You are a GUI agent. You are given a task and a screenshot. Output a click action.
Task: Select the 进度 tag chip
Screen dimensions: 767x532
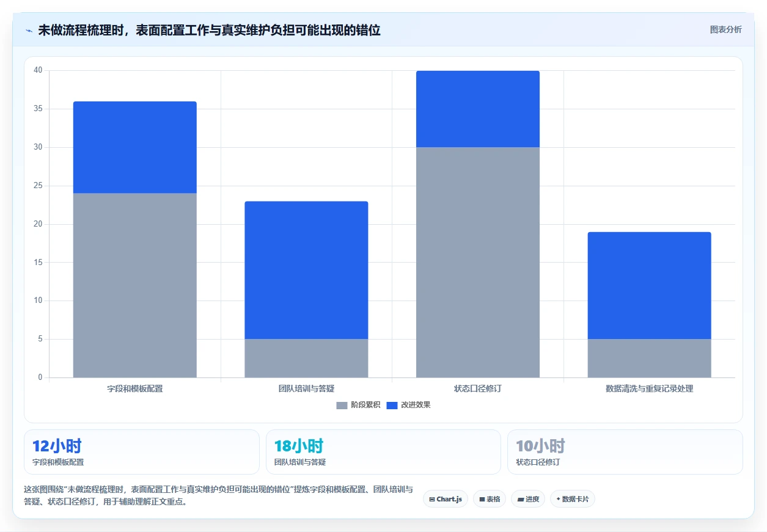point(528,499)
